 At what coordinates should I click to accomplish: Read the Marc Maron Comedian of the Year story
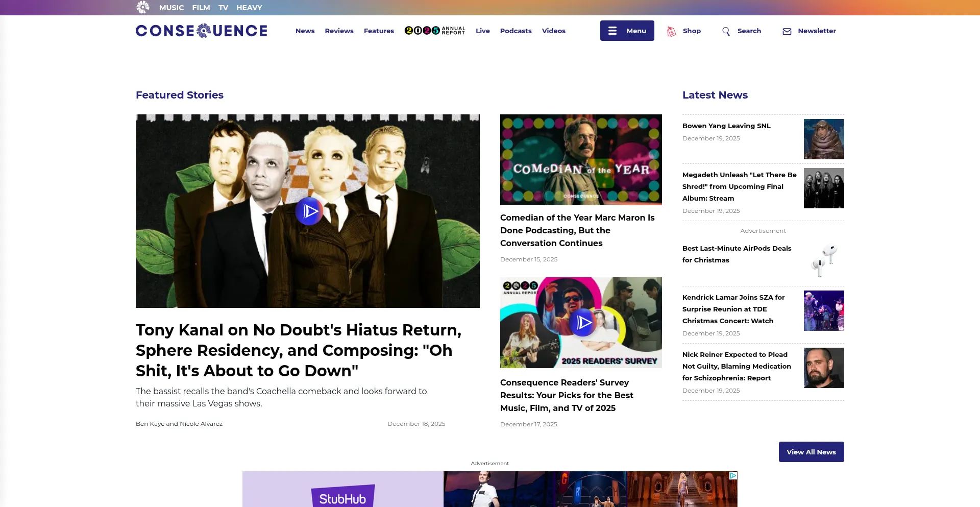(x=577, y=230)
